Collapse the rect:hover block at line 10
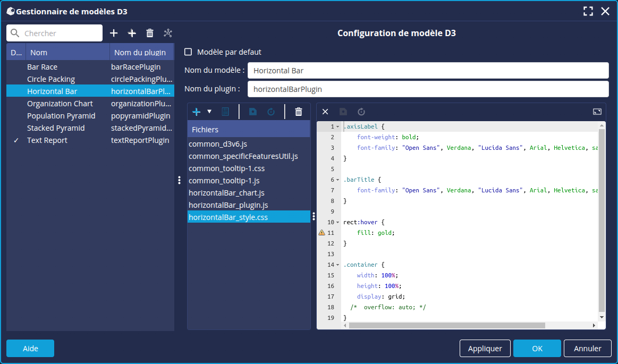This screenshot has height=364, width=618. click(338, 222)
